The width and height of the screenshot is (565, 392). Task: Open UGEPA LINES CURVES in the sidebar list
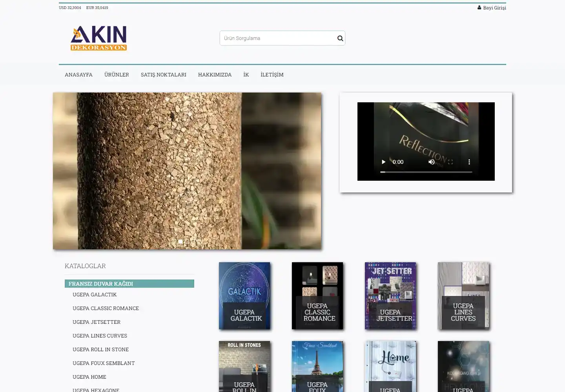[100, 336]
